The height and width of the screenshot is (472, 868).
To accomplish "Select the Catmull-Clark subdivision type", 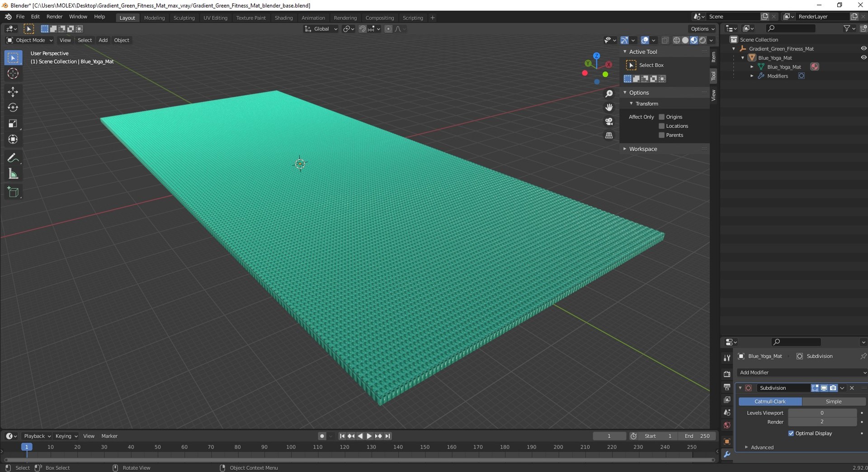I will (770, 402).
